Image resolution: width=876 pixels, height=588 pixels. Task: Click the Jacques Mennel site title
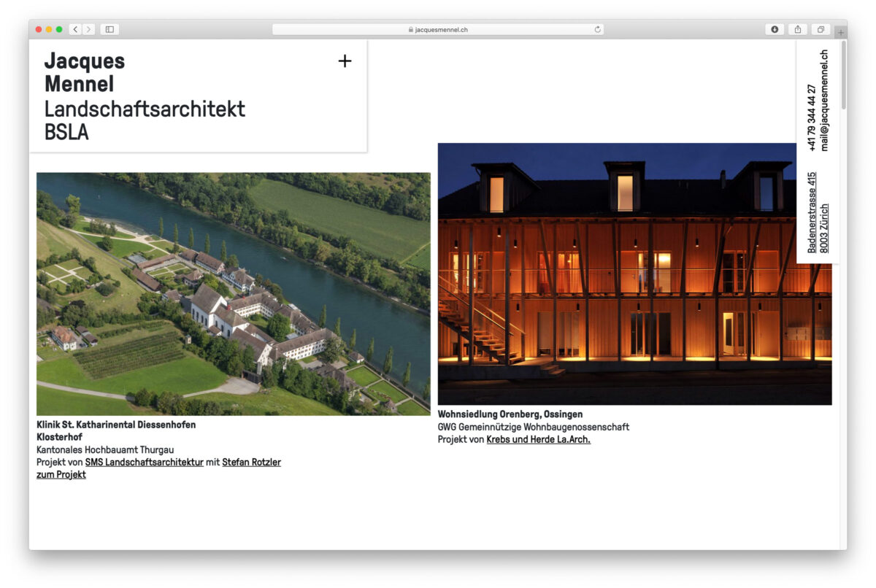(84, 71)
